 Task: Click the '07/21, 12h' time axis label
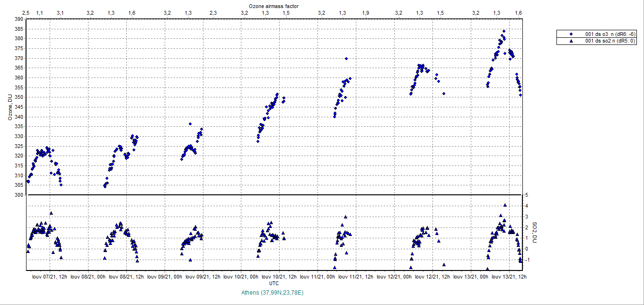pos(55,277)
